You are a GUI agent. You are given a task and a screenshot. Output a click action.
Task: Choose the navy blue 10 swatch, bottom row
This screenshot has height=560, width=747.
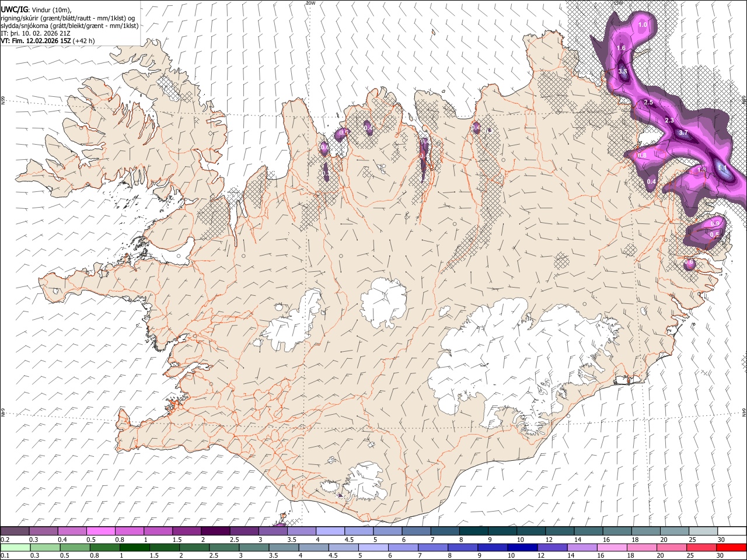tap(522, 547)
